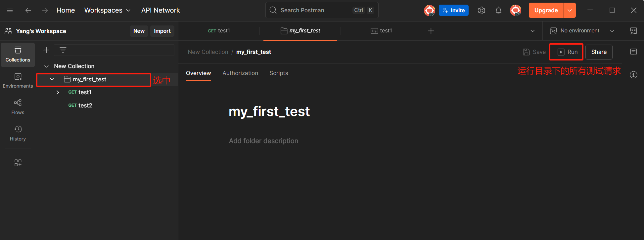The image size is (644, 240).
Task: Open the hamburger menu icon
Action: pos(10,10)
